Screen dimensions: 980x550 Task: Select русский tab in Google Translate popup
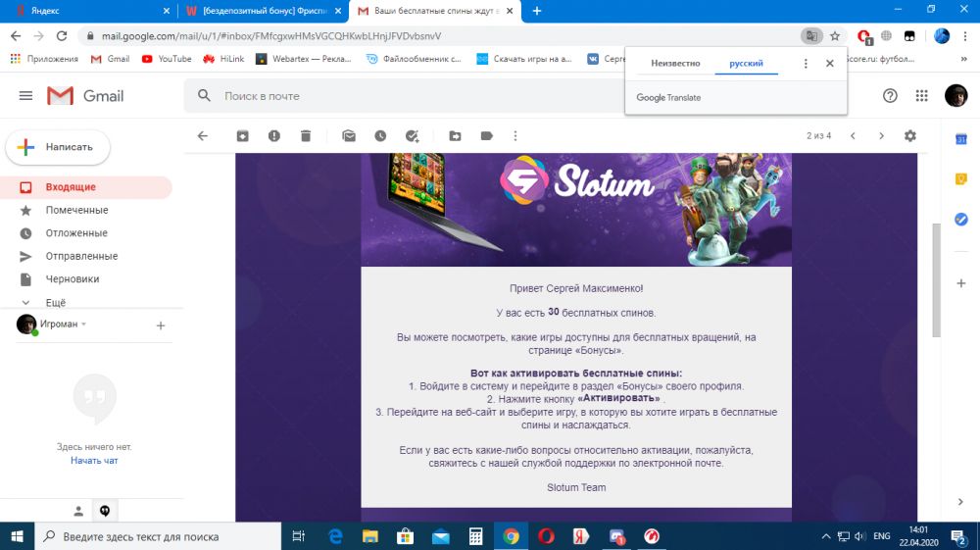coord(746,63)
